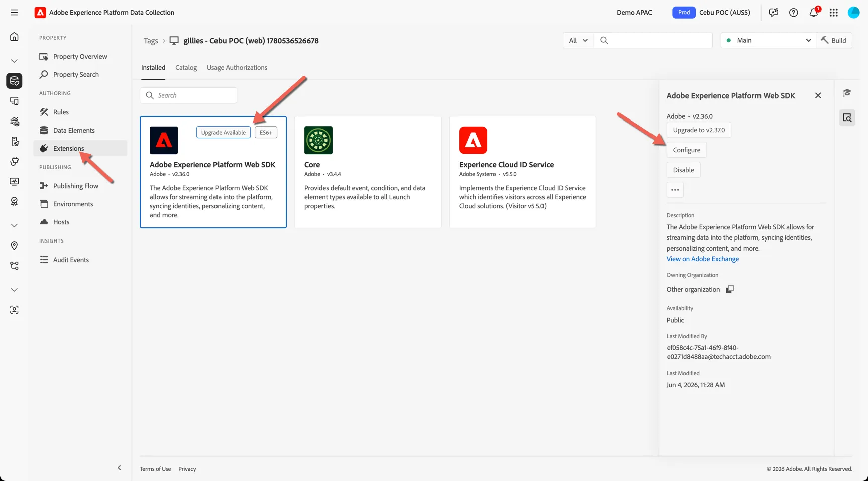Expand the first chevron in left rail
This screenshot has height=481, width=868.
(x=14, y=61)
